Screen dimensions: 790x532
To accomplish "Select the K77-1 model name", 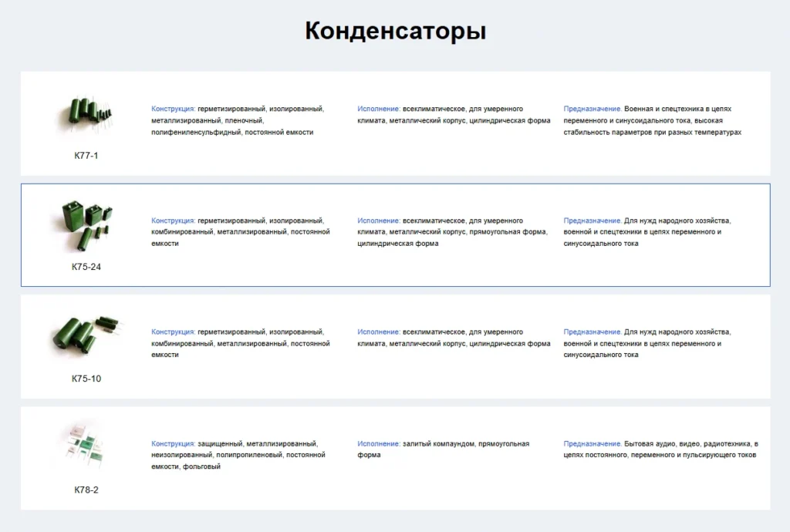I will click(x=86, y=156).
